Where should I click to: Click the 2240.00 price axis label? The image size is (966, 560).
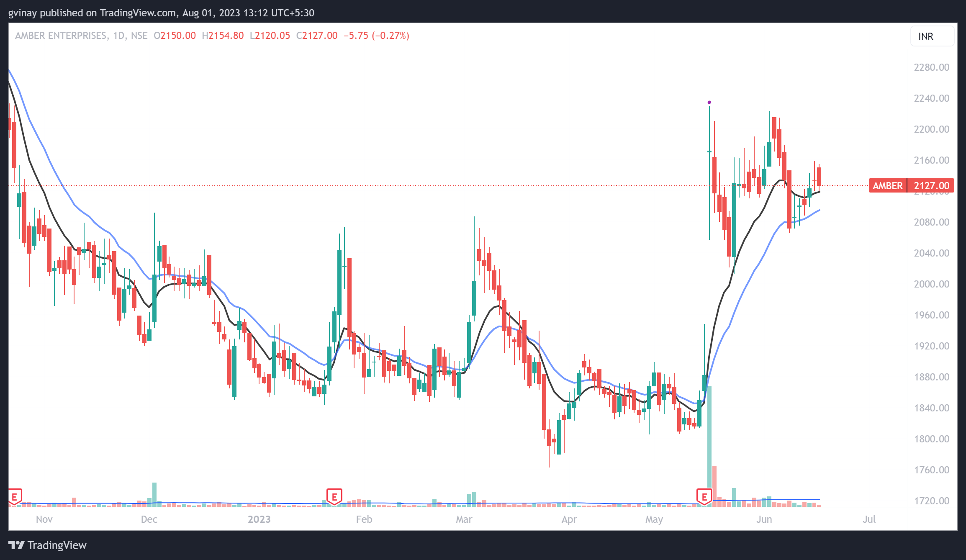(931, 98)
